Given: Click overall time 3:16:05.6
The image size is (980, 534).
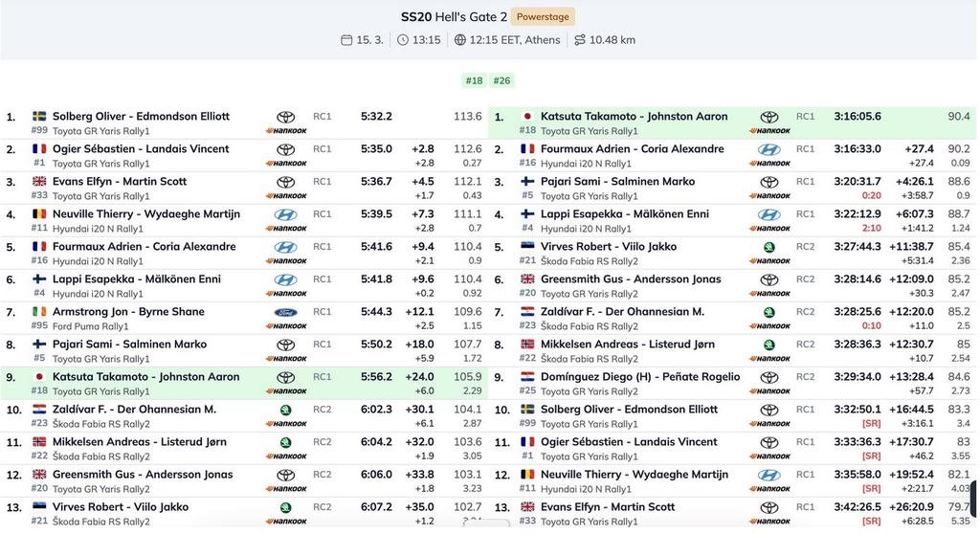Looking at the screenshot, I should tap(857, 117).
